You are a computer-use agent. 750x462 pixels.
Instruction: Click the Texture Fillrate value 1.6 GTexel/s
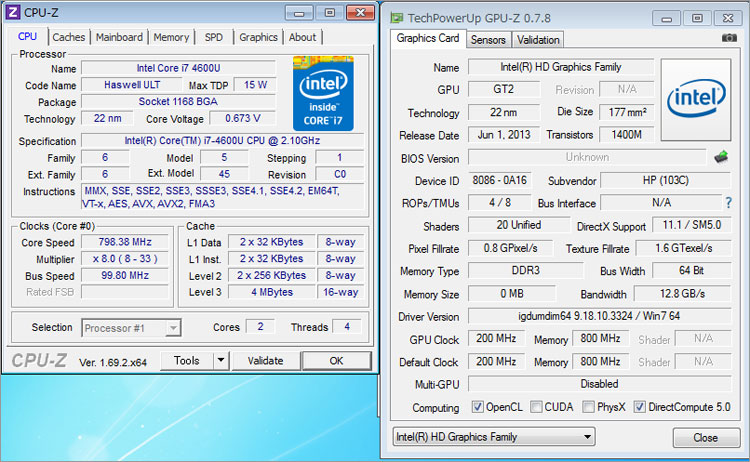pyautogui.click(x=684, y=248)
